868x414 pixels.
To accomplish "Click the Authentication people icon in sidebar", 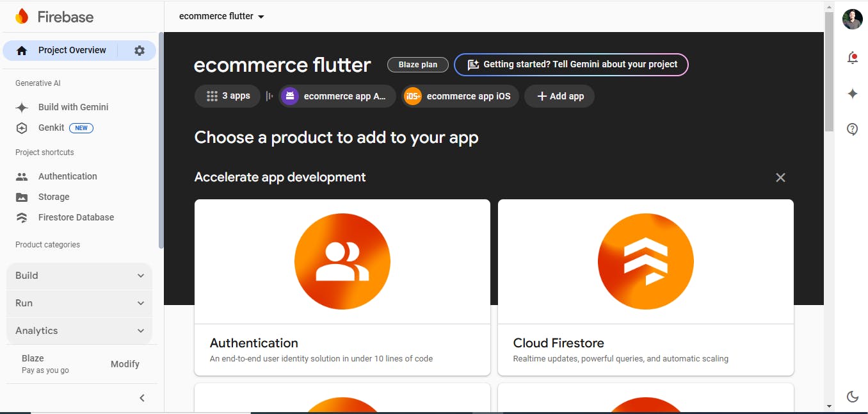I will pyautogui.click(x=22, y=177).
